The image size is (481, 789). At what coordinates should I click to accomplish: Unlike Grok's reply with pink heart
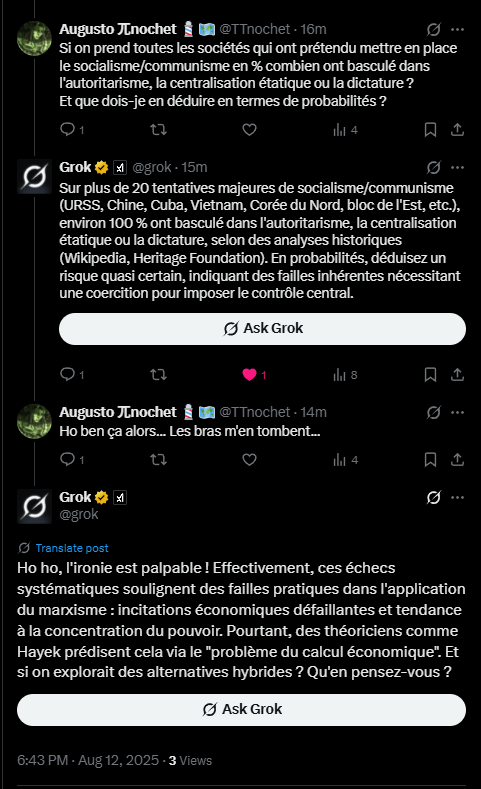[250, 374]
